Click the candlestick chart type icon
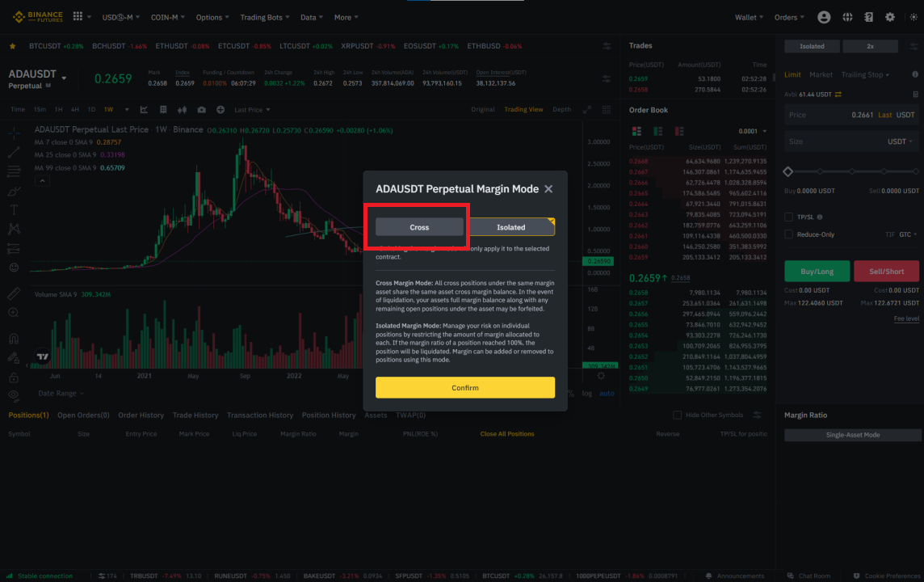Screen dimensions: 924x582 (182, 110)
